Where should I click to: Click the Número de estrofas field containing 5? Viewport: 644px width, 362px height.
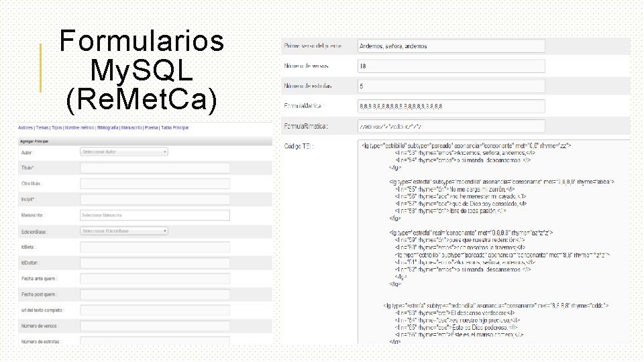click(451, 86)
